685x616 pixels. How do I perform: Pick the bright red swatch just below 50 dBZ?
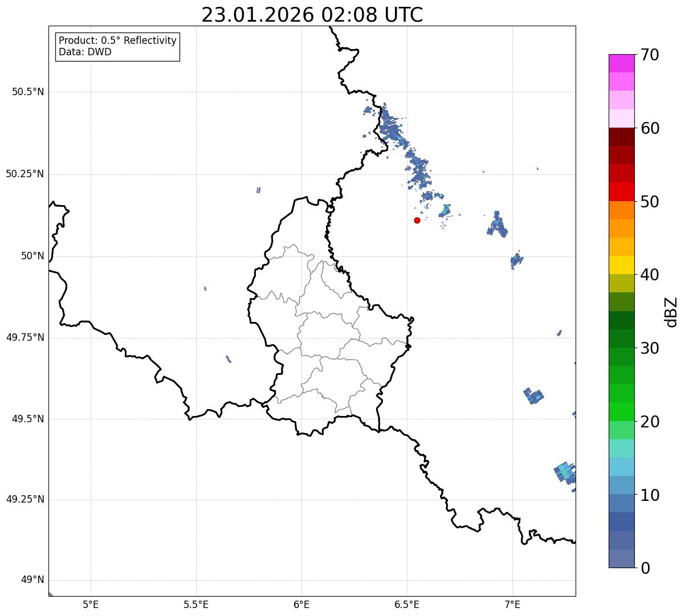[x=621, y=191]
